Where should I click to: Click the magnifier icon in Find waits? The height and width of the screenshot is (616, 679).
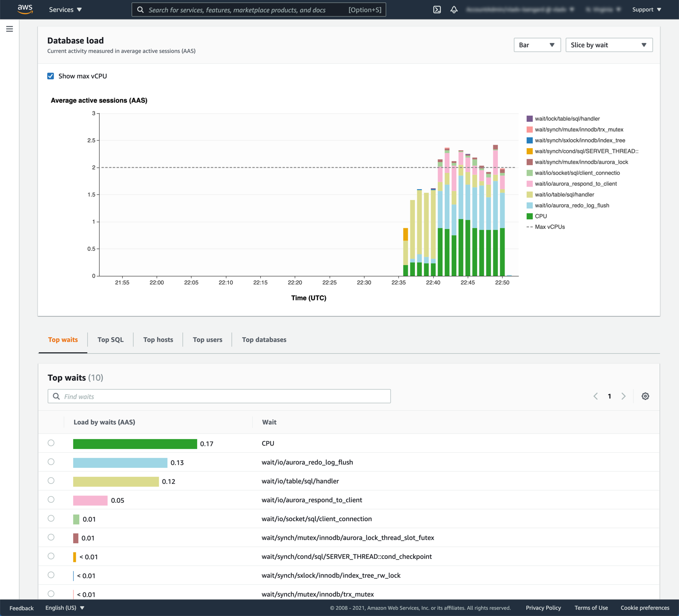(57, 396)
